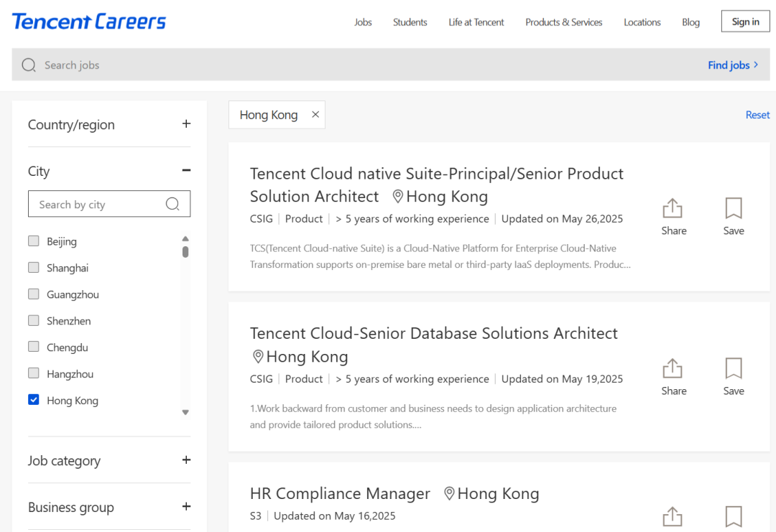This screenshot has width=776, height=532.
Task: Click the search magnifier icon in the jobs bar
Action: tap(29, 65)
